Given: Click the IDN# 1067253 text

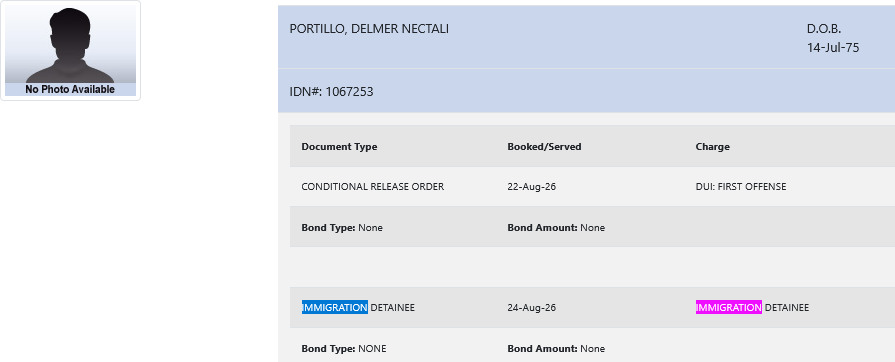Looking at the screenshot, I should [x=332, y=91].
